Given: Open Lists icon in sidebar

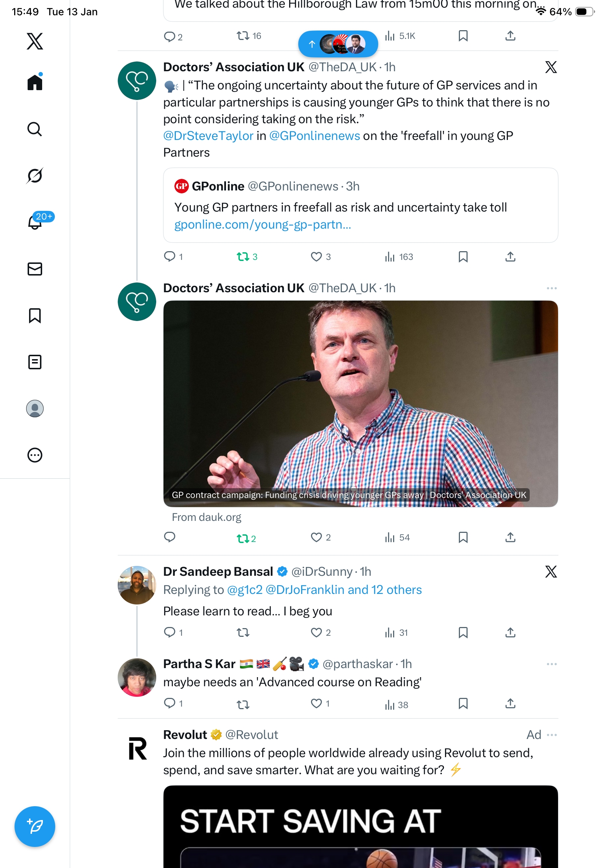Looking at the screenshot, I should (x=35, y=362).
